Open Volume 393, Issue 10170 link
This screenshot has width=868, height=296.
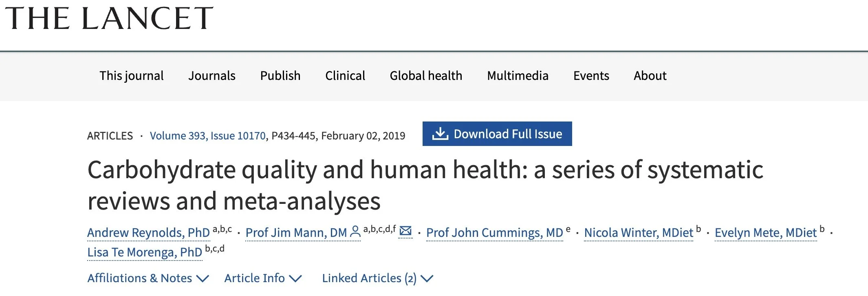click(208, 136)
